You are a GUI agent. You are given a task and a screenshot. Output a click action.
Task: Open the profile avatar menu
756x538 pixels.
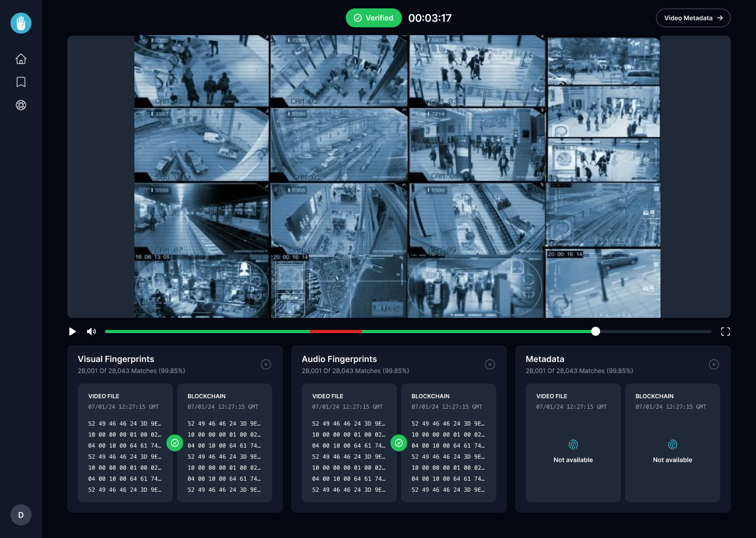tap(21, 515)
